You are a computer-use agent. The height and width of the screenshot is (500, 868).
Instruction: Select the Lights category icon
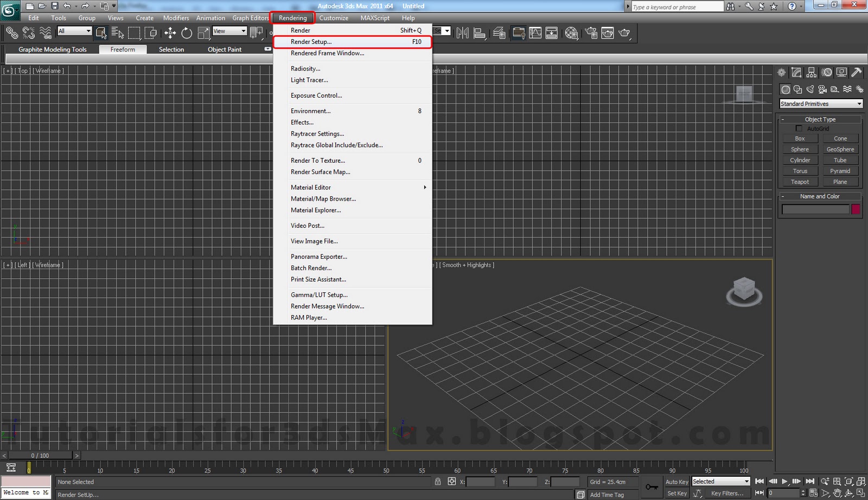810,89
